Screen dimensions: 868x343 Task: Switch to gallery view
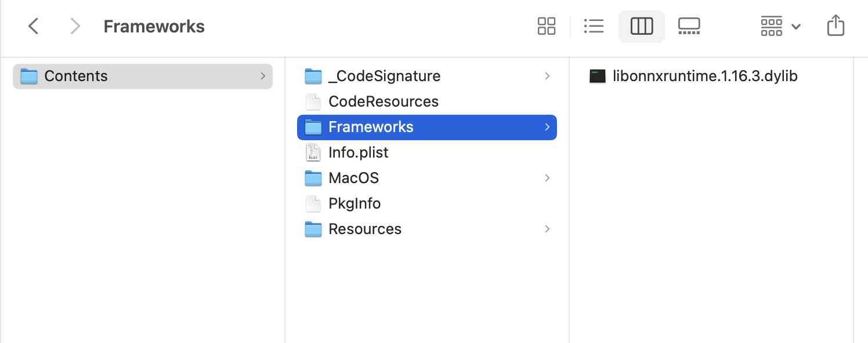click(x=689, y=26)
